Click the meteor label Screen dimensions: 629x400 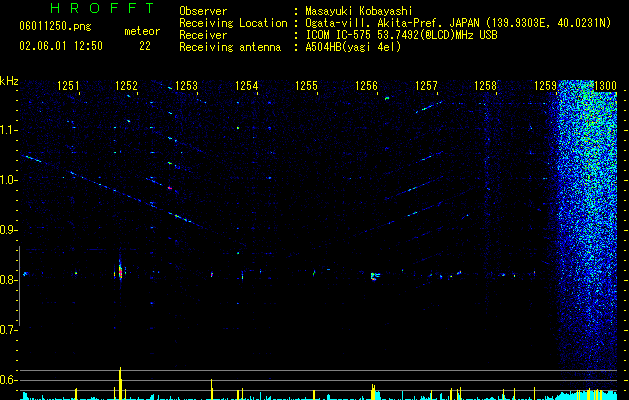click(x=142, y=31)
